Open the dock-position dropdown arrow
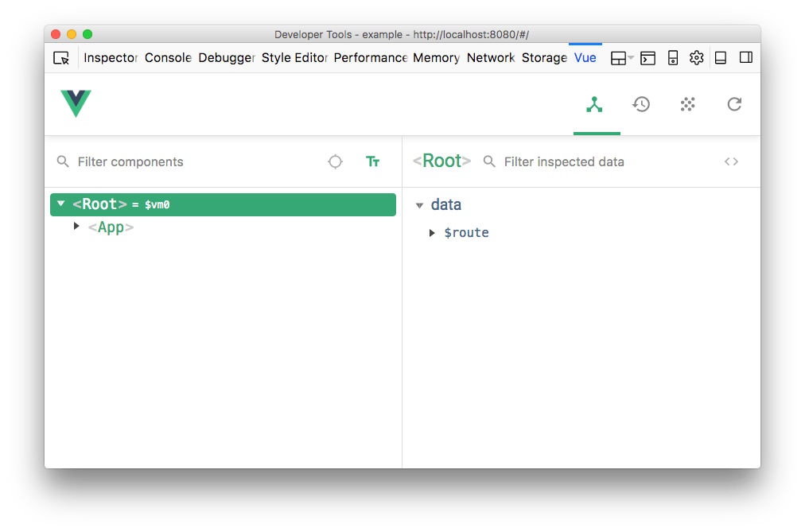 [x=631, y=57]
